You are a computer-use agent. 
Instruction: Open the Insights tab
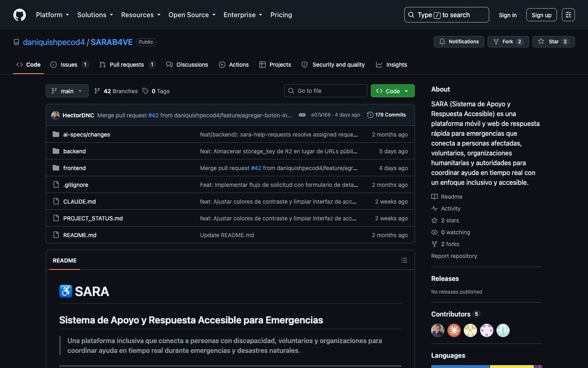click(392, 65)
